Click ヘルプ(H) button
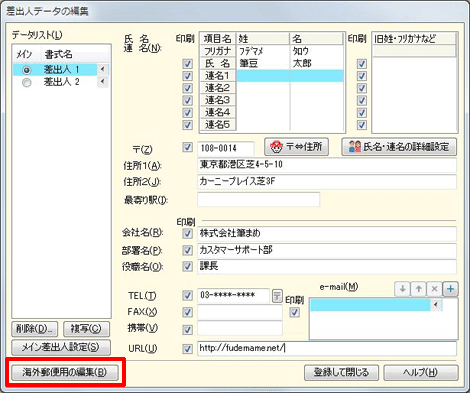This screenshot has width=470, height=393. [421, 372]
